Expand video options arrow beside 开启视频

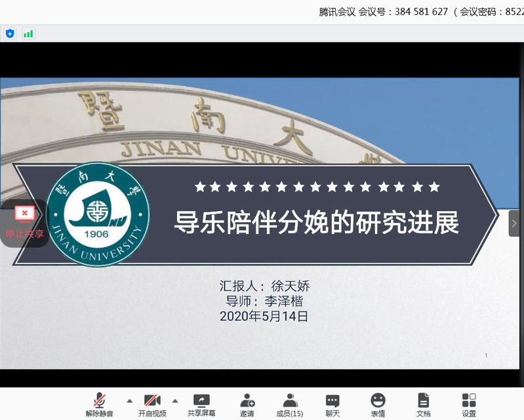pos(175,400)
